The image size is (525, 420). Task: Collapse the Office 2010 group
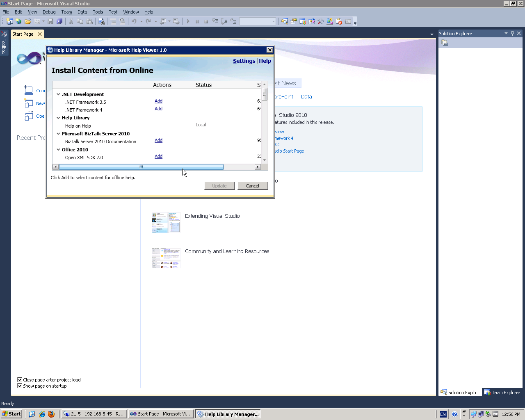click(x=58, y=150)
